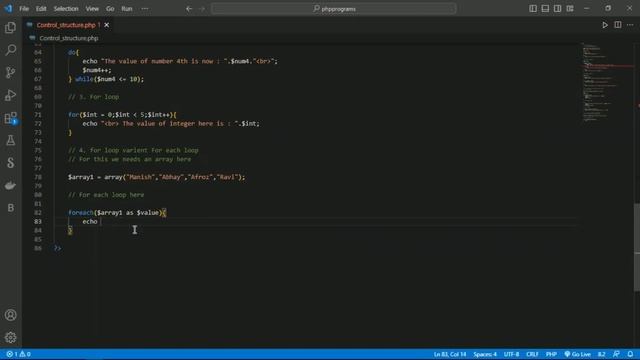Toggle the primary side bar
This screenshot has width=640, height=360.
[x=533, y=9]
